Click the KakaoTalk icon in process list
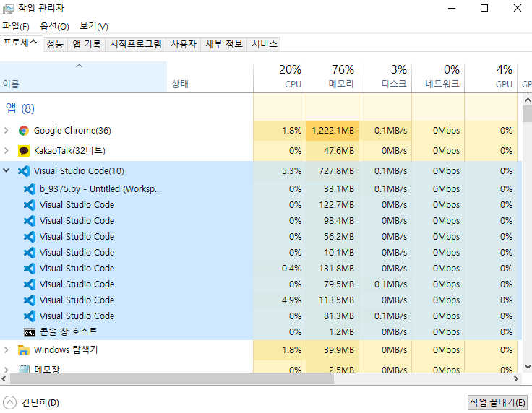The height and width of the screenshot is (413, 532). tap(24, 151)
